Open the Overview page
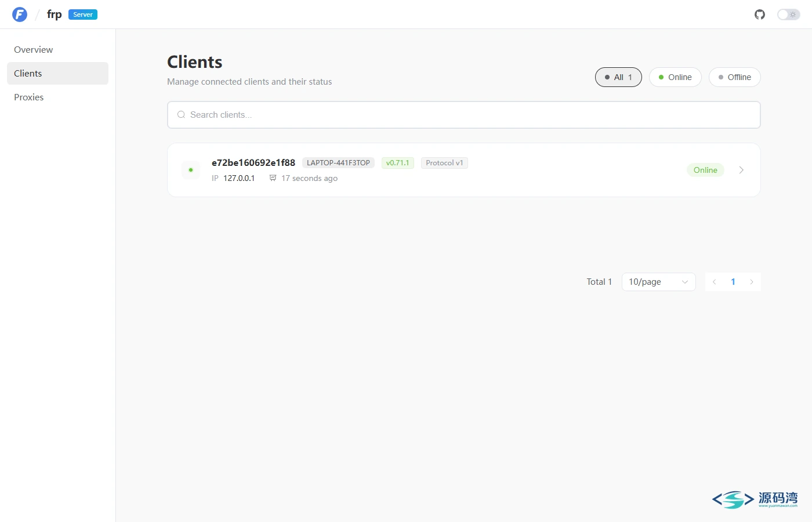 click(57, 50)
